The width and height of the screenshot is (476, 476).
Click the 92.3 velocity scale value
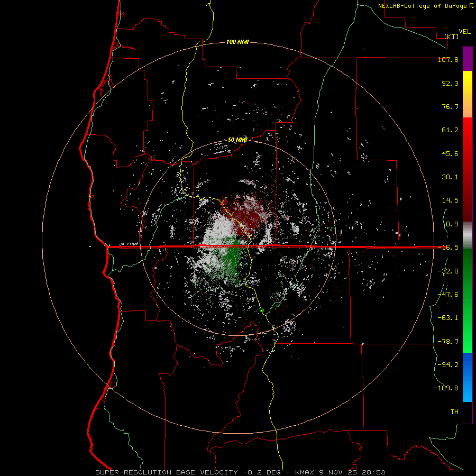point(450,83)
